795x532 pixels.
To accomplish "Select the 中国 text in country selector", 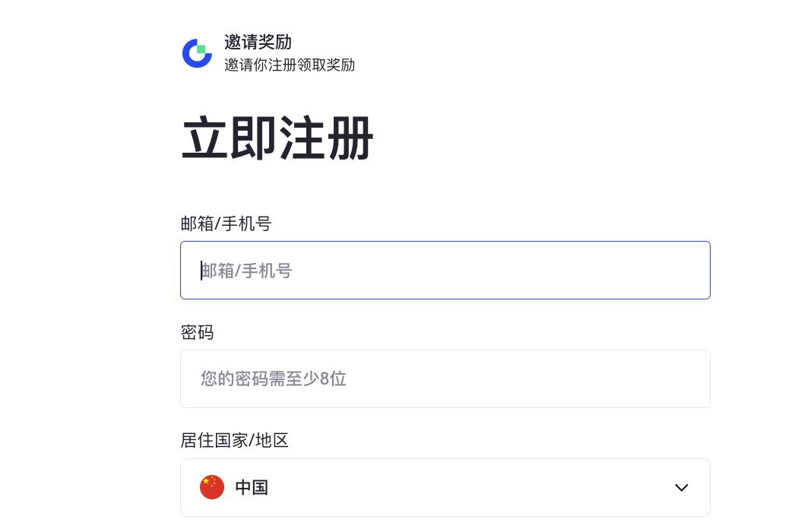I will point(252,487).
